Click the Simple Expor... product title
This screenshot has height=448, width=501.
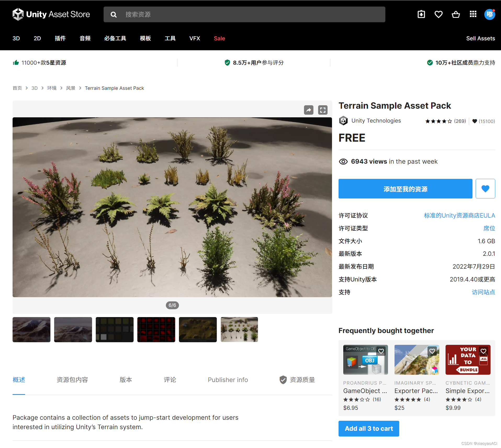tap(468, 391)
